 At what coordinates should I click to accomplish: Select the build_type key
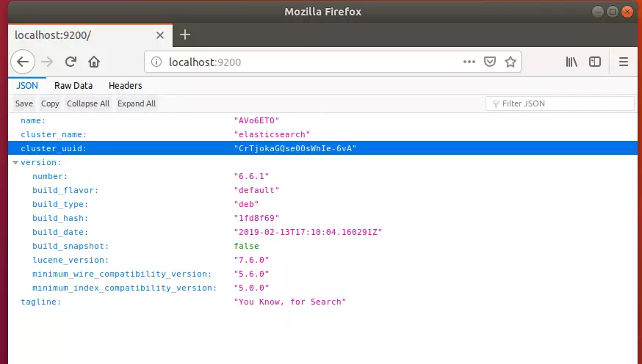click(x=60, y=204)
